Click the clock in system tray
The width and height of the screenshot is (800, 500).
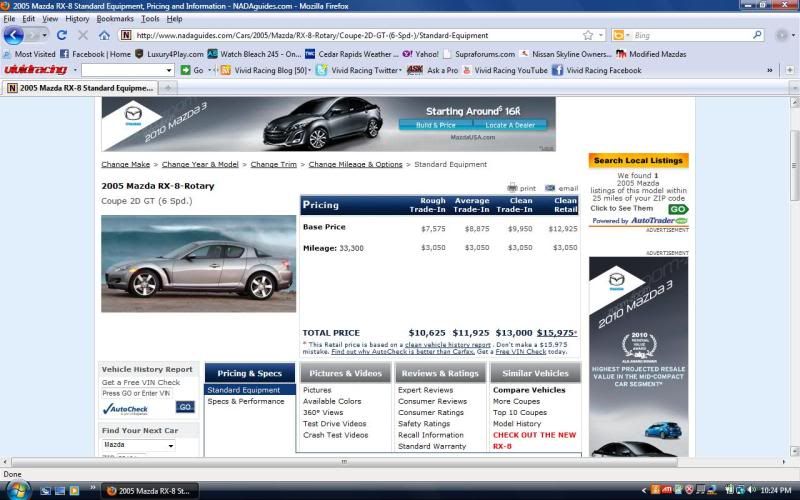pos(776,490)
